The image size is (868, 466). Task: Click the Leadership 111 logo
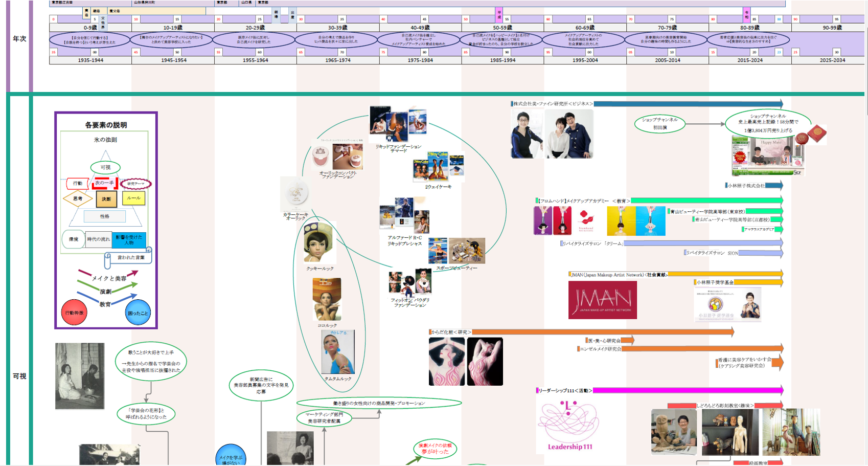point(569,426)
